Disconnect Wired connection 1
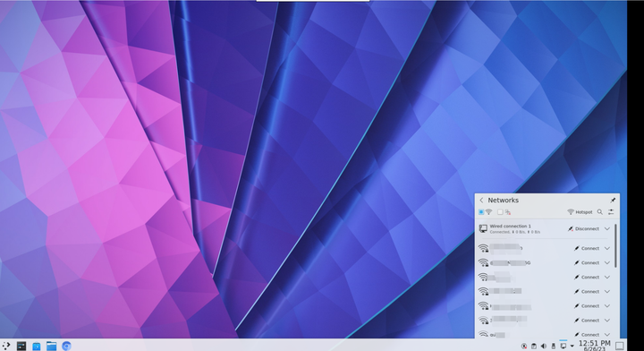This screenshot has width=644, height=351. click(583, 229)
